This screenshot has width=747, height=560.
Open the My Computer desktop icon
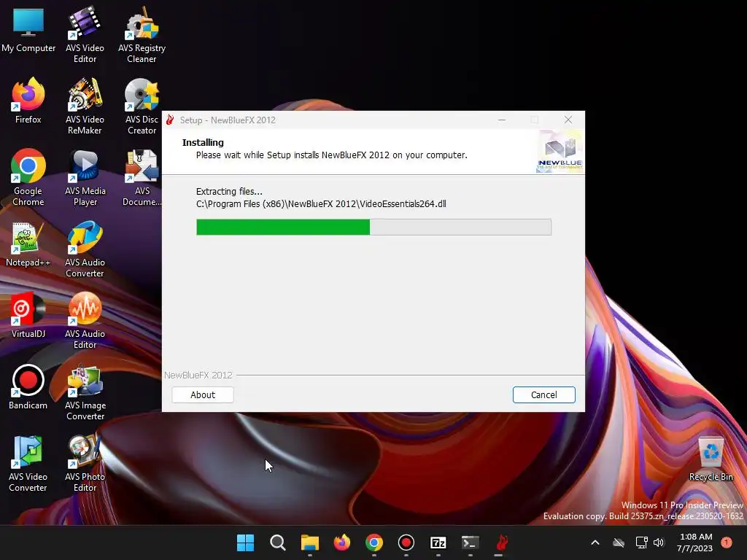(28, 30)
